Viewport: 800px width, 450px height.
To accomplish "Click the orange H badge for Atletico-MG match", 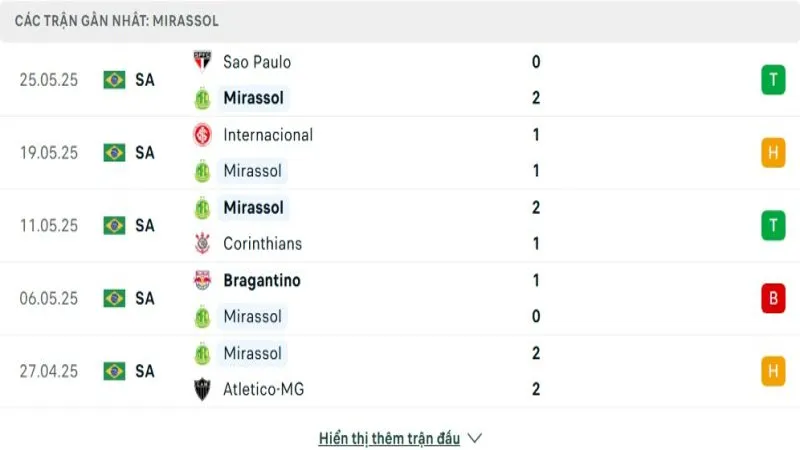I will click(773, 371).
